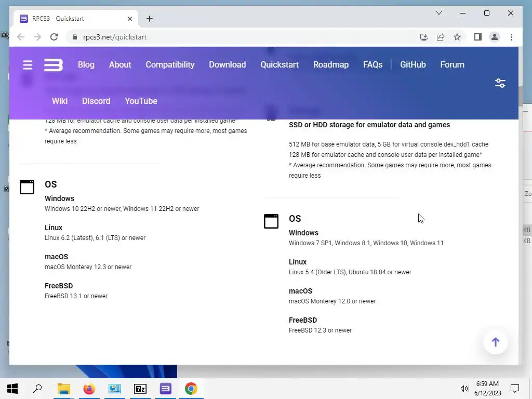Click "Windows 7 SP1, Windows 8.1" text
Screen dimensions: 532x399
(x=329, y=243)
